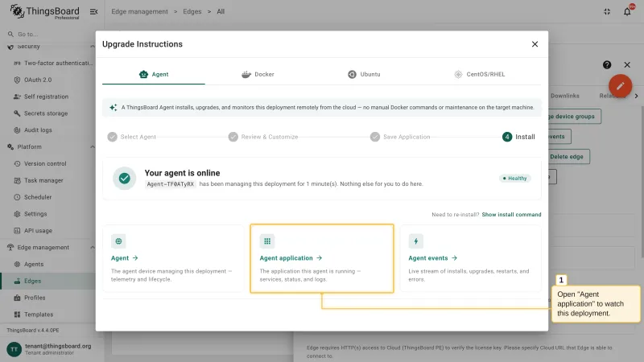This screenshot has width=644, height=362.
Task: Click Show install command link
Action: pyautogui.click(x=511, y=214)
